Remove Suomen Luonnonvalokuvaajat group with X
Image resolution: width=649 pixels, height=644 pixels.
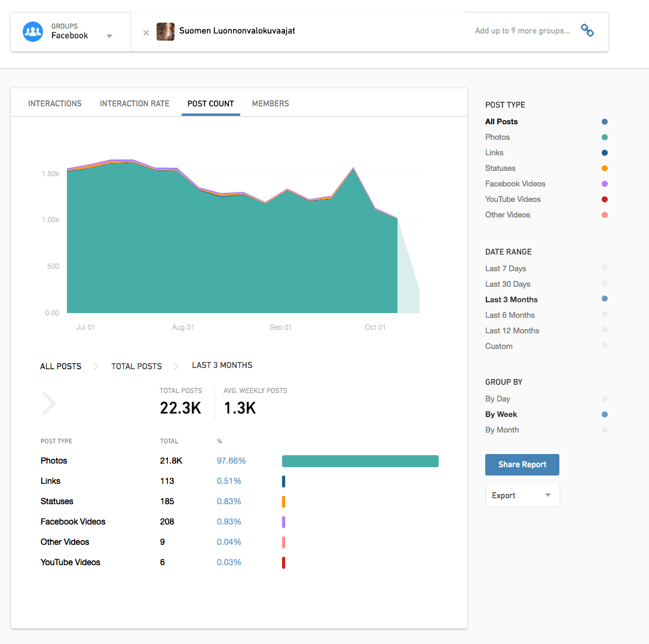click(146, 32)
